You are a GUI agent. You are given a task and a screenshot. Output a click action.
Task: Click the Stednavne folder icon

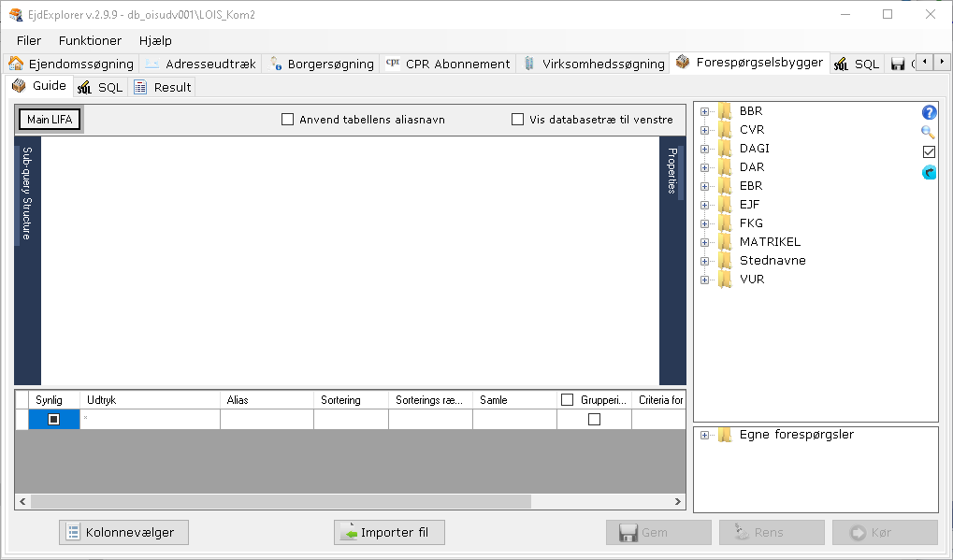point(725,261)
